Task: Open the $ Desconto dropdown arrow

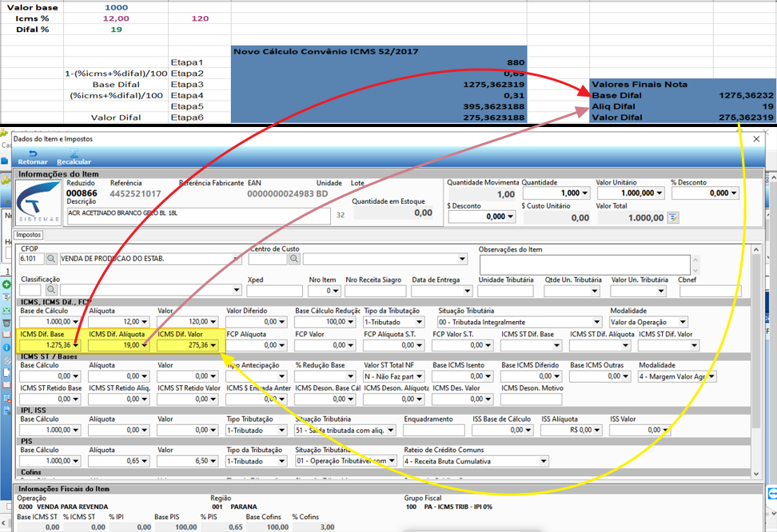Action: click(x=511, y=216)
